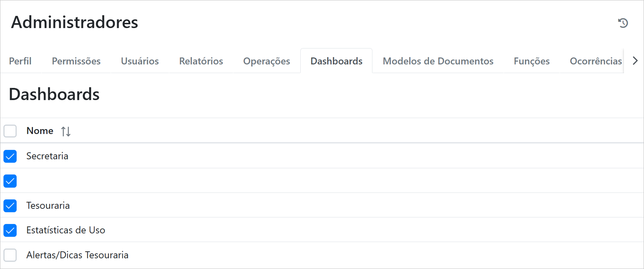The width and height of the screenshot is (644, 269).
Task: Uncheck the unnamed dashboard row checkbox
Action: click(10, 181)
